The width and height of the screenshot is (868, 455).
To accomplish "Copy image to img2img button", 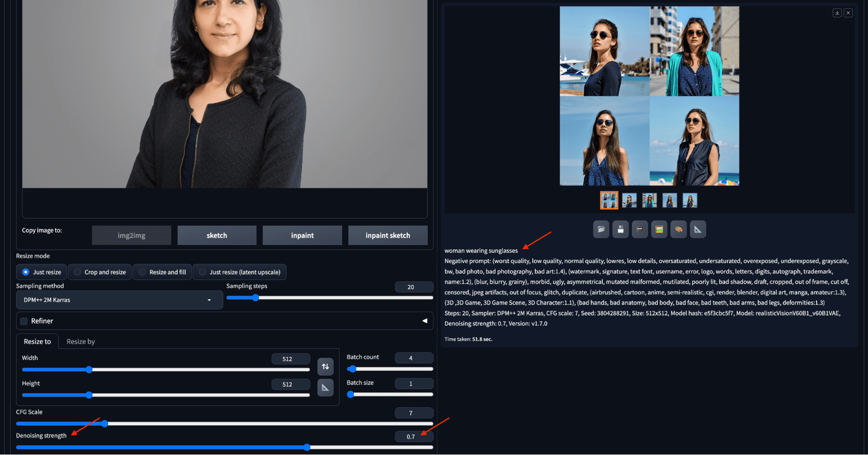I will click(132, 236).
